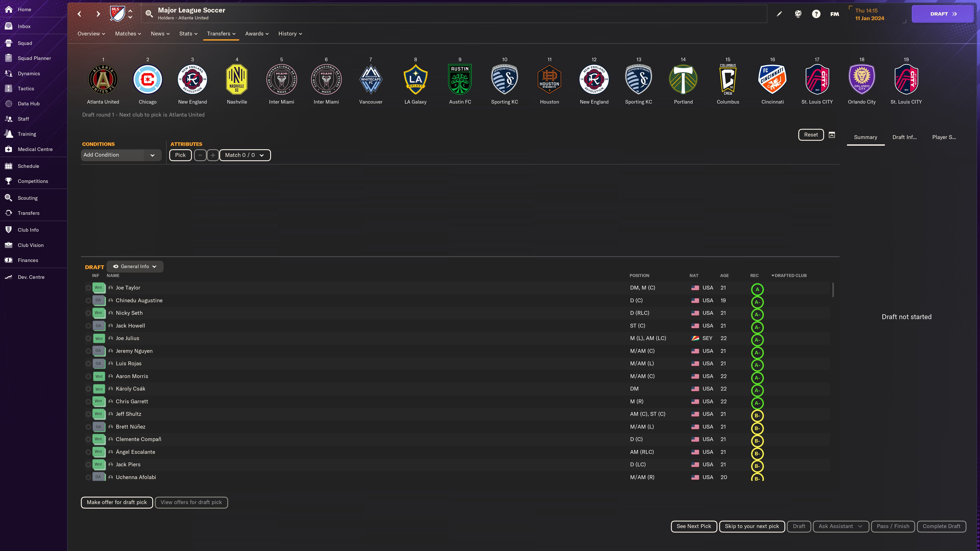Select the radio button for Nicky Seth
Image resolution: width=980 pixels, height=551 pixels.
88,313
